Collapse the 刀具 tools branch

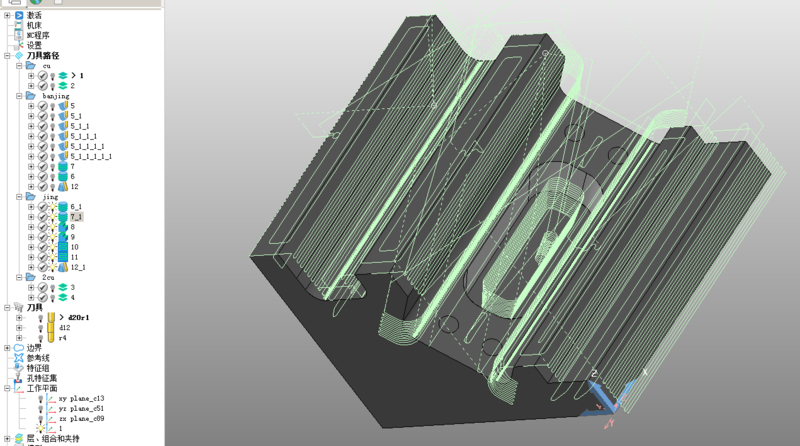[x=7, y=308]
